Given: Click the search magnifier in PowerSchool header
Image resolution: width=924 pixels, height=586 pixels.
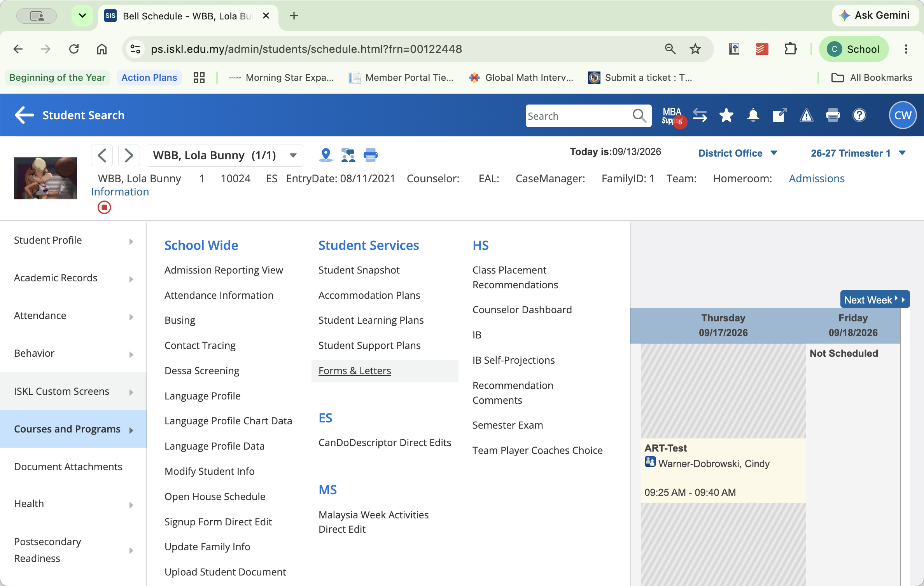Looking at the screenshot, I should tap(639, 115).
